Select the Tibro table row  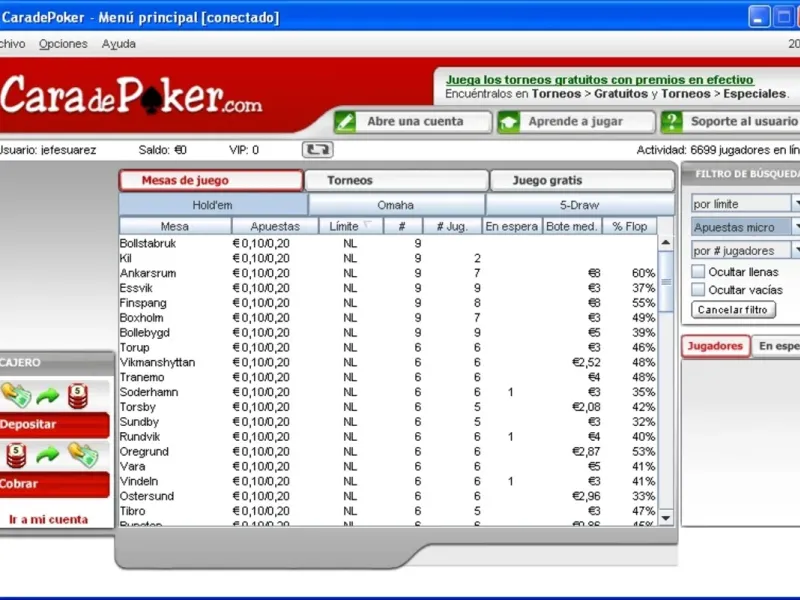[x=388, y=511]
